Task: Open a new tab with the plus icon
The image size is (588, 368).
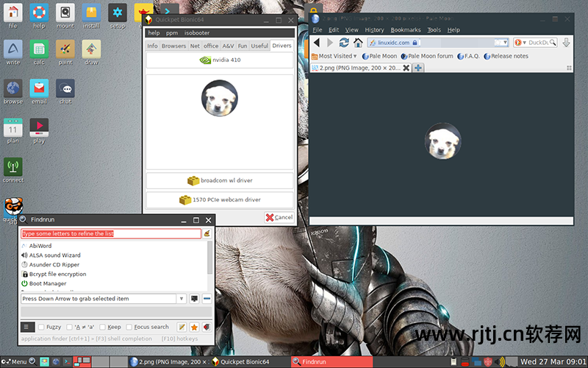Action: 417,68
